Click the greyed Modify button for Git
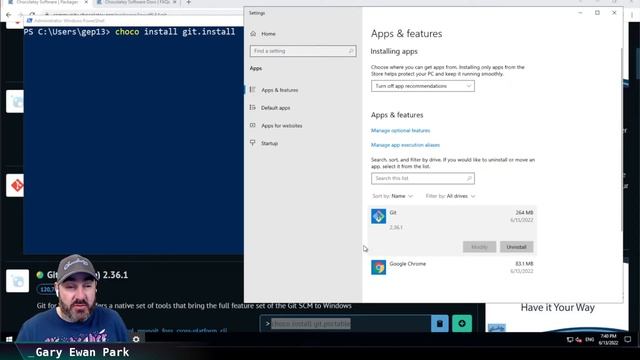 point(479,247)
